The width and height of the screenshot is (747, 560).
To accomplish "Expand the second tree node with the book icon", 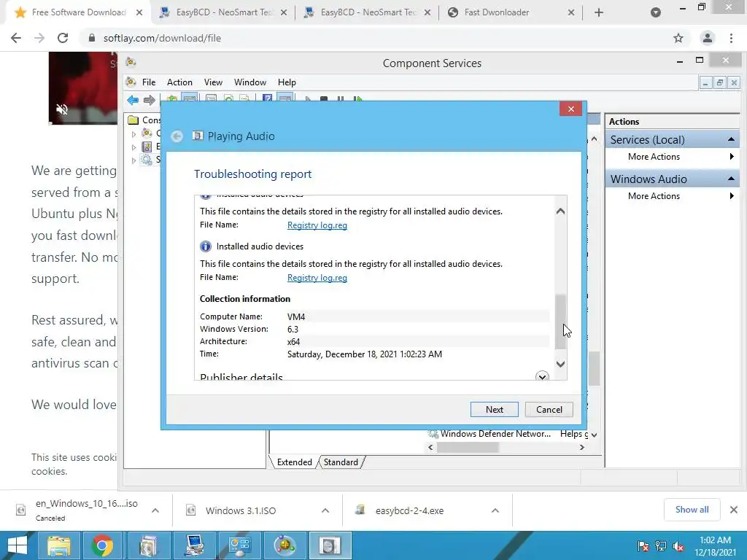I will [x=134, y=147].
